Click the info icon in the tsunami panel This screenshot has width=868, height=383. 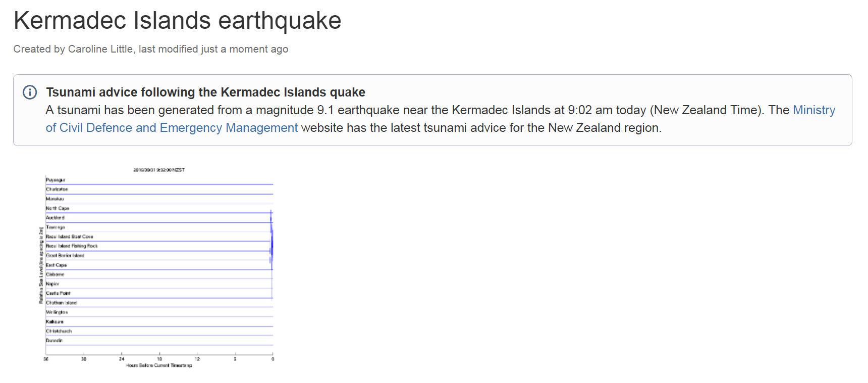point(30,92)
